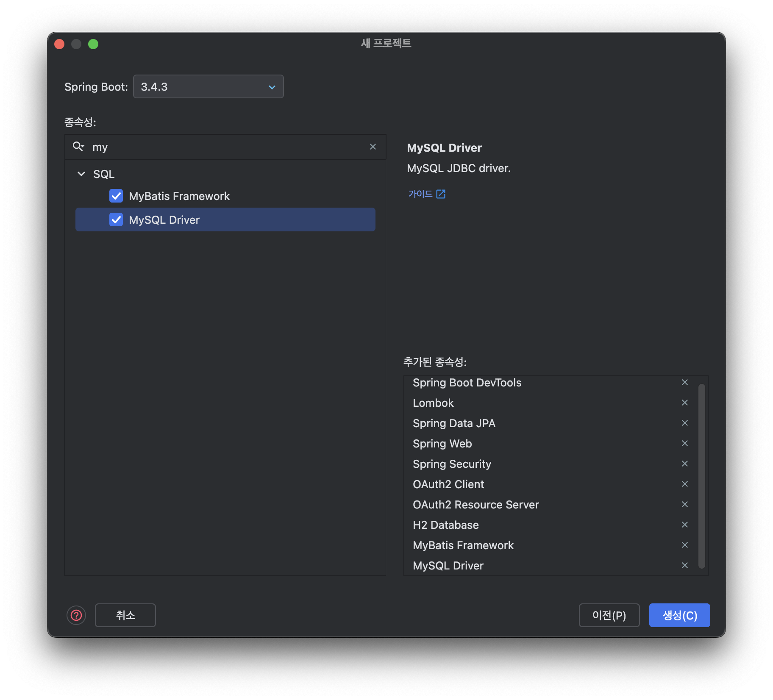Image resolution: width=773 pixels, height=700 pixels.
Task: Open help with question mark icon
Action: pos(76,615)
